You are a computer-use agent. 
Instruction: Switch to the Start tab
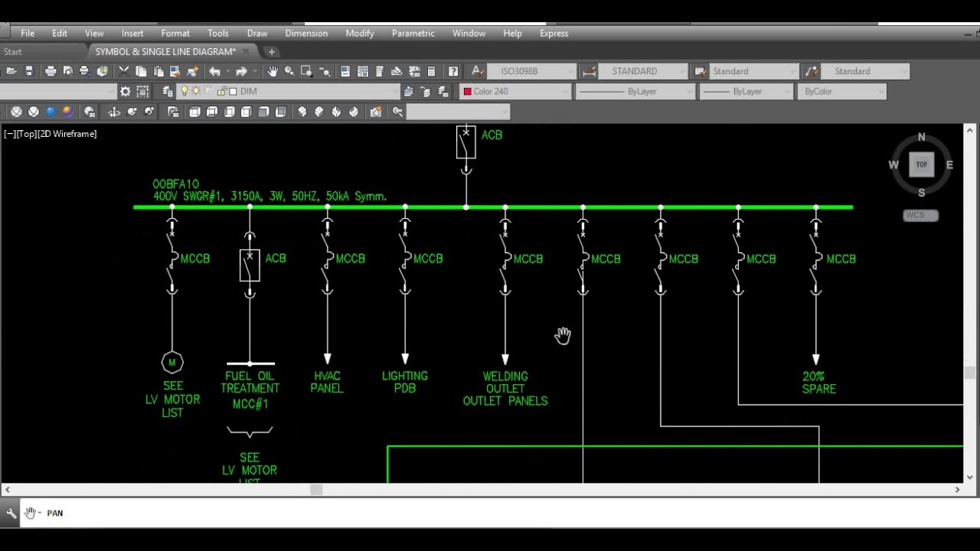pos(12,51)
